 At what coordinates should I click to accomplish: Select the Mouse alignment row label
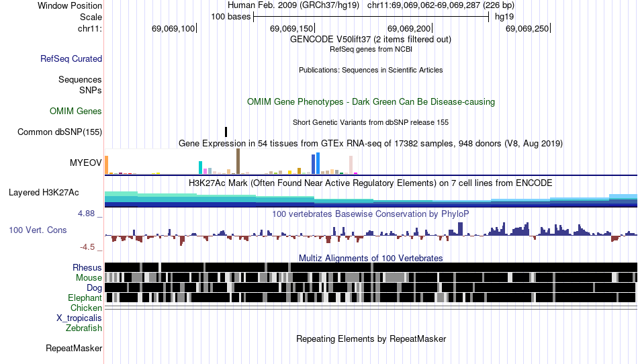pyautogui.click(x=89, y=278)
